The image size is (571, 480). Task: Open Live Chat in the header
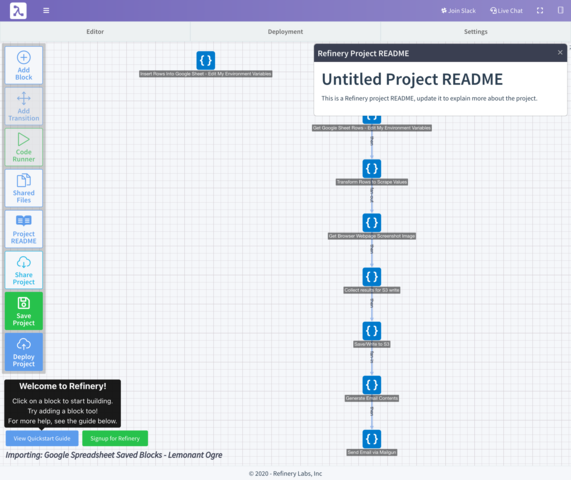click(506, 11)
